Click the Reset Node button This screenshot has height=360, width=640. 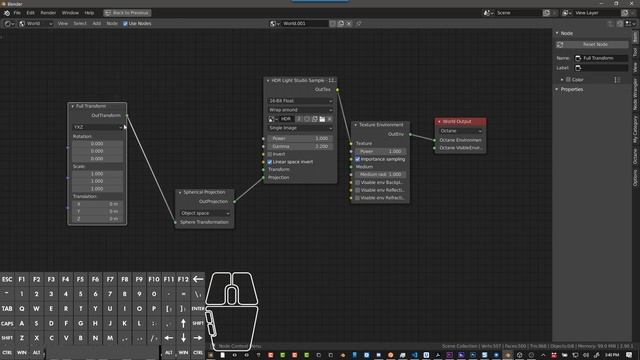592,44
